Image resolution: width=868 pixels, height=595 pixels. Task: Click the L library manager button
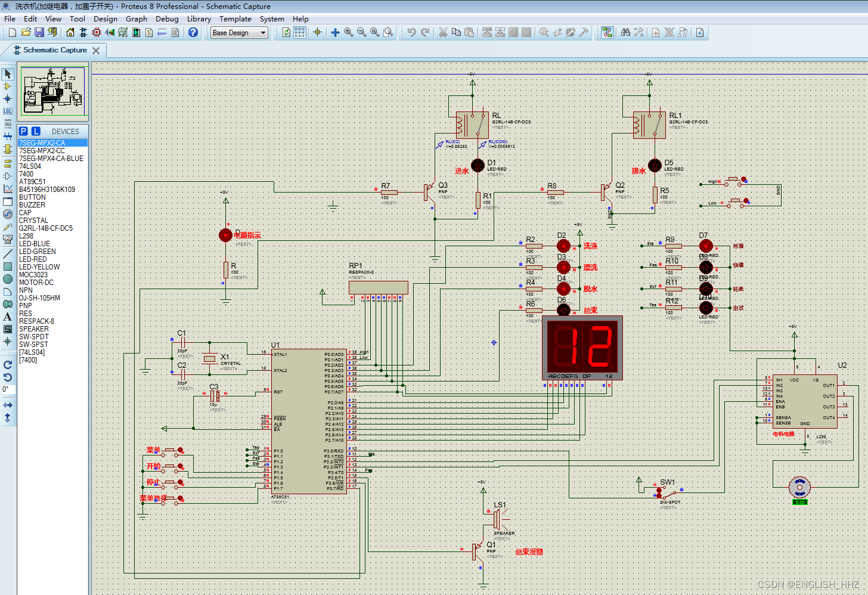pos(36,131)
